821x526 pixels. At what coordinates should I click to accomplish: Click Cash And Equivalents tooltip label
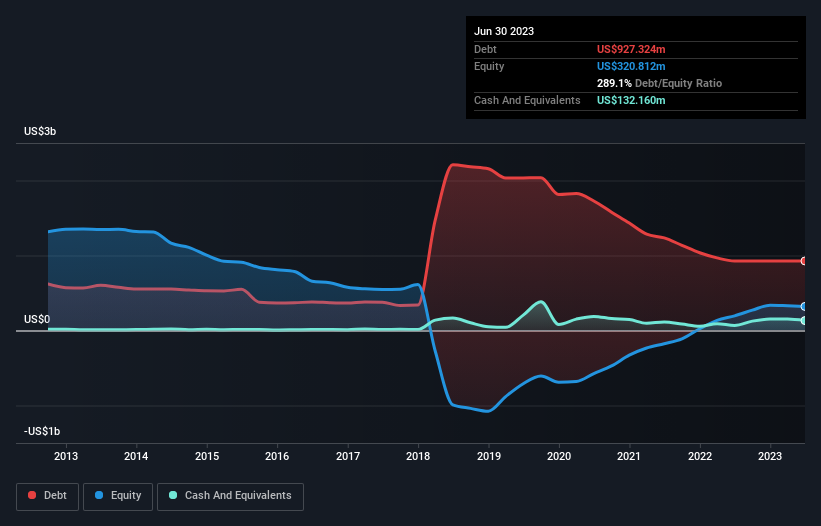tap(527, 100)
